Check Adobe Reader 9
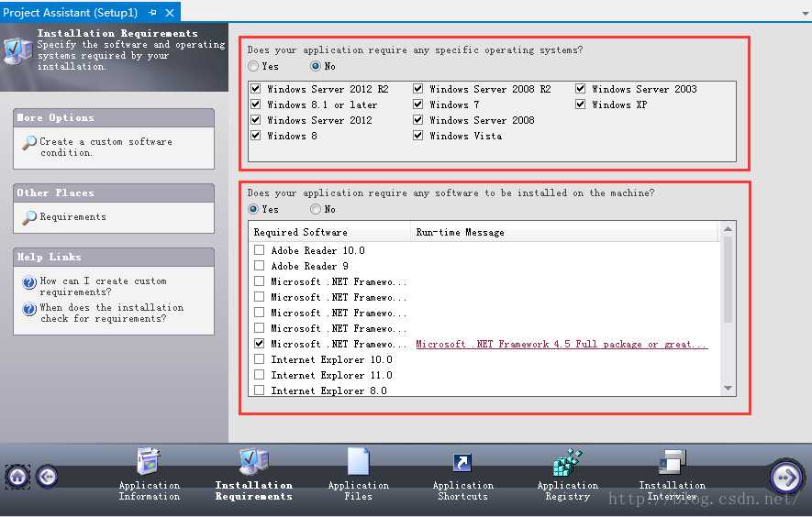 [260, 266]
